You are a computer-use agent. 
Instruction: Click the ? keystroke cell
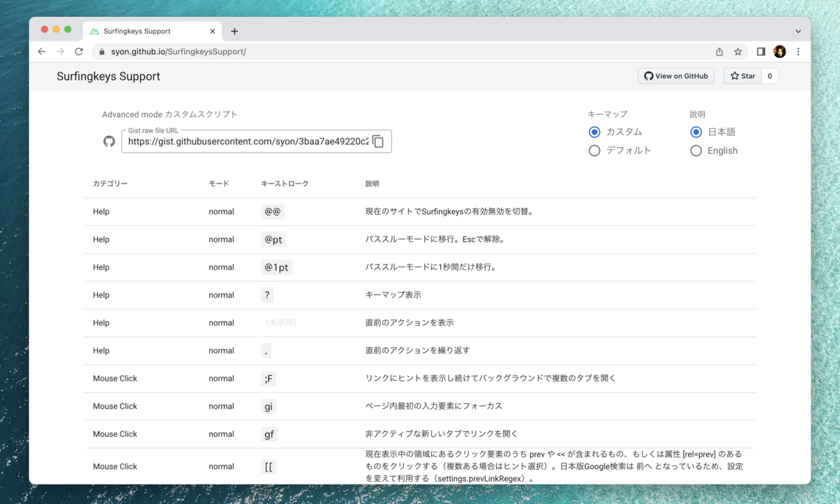(267, 295)
